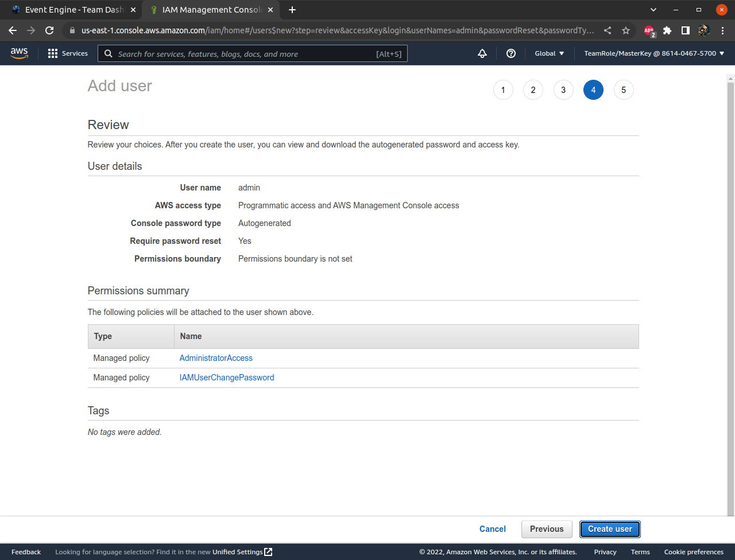Click the Services label in AWS bar
The width and height of the screenshot is (735, 560).
click(75, 53)
